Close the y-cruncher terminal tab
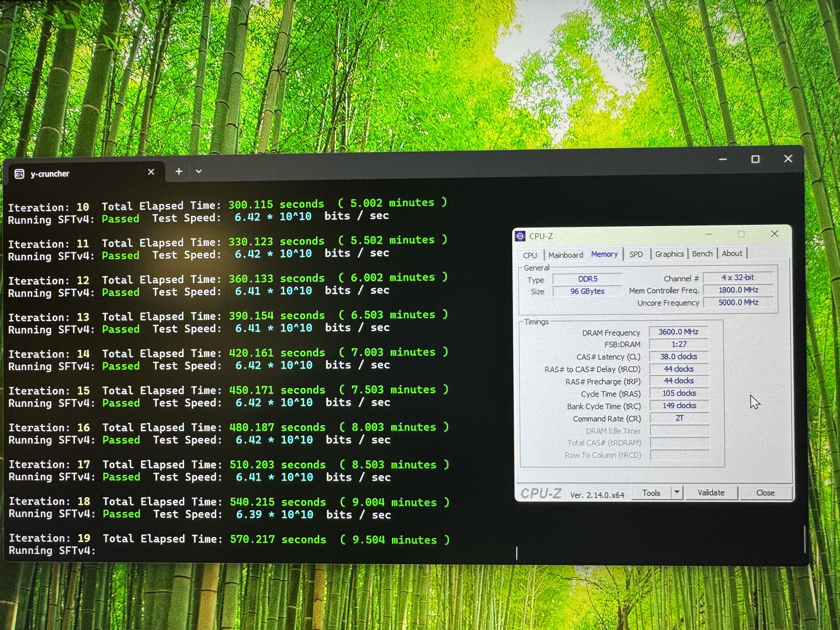 pyautogui.click(x=151, y=172)
